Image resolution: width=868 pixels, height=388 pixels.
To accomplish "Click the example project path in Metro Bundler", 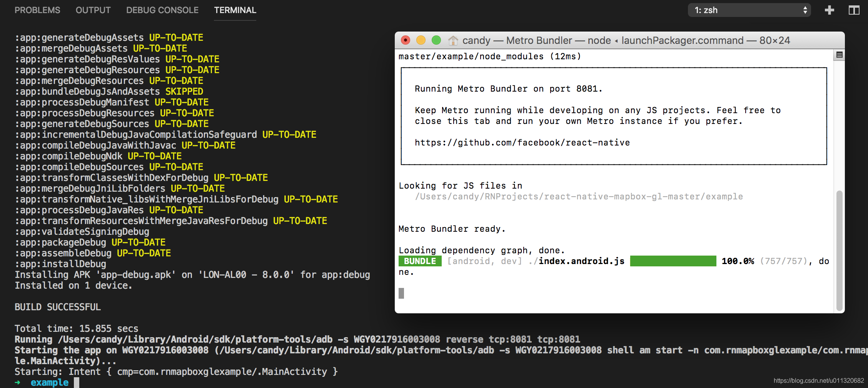I will coord(579,197).
